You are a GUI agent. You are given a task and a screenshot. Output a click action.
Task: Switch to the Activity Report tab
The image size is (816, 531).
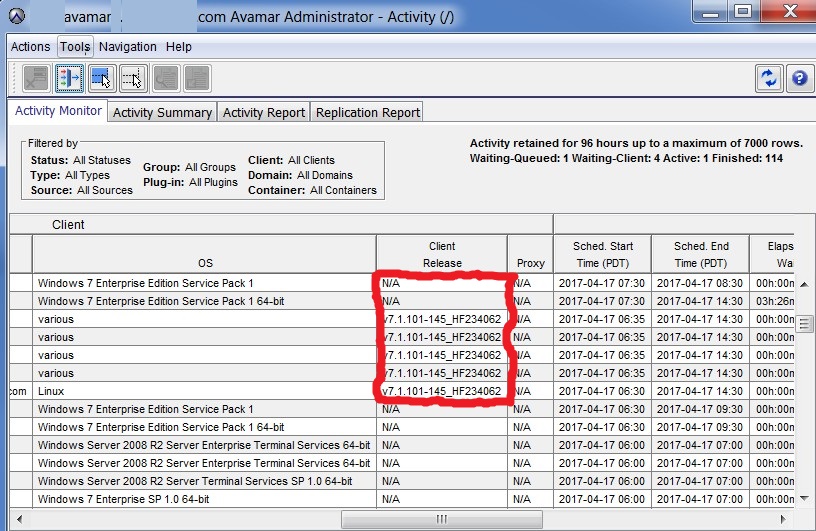264,112
